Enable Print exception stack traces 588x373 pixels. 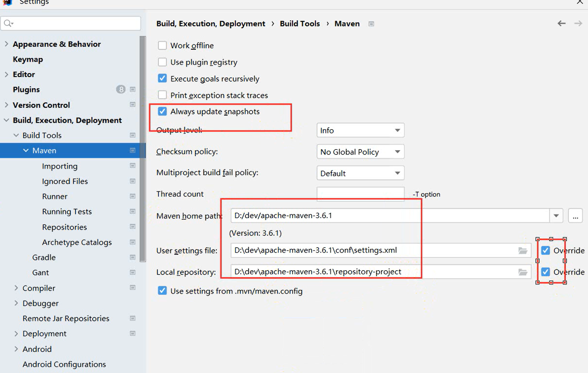pos(163,95)
